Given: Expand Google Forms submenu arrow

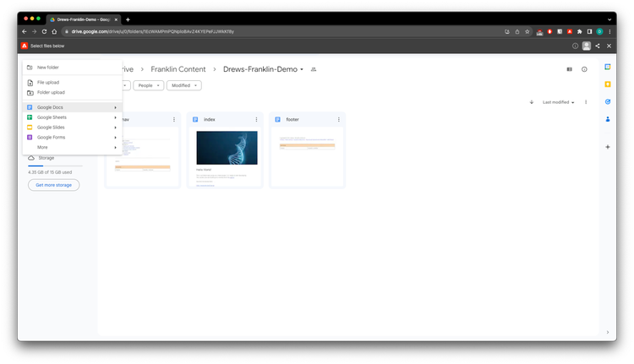Looking at the screenshot, I should click(115, 138).
